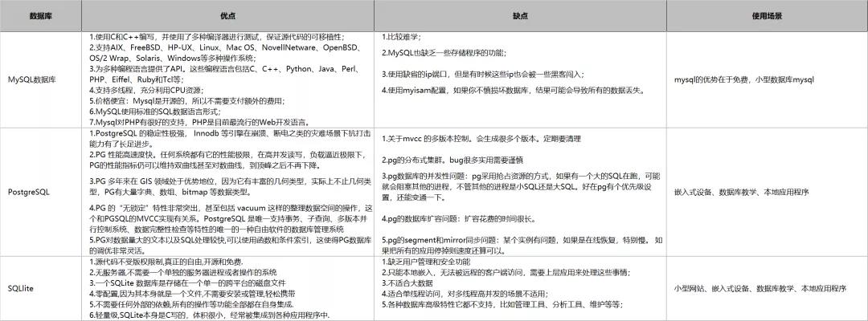Select the "MySQL数据库" row label
Viewport: 868px width, 321px height.
(31, 79)
